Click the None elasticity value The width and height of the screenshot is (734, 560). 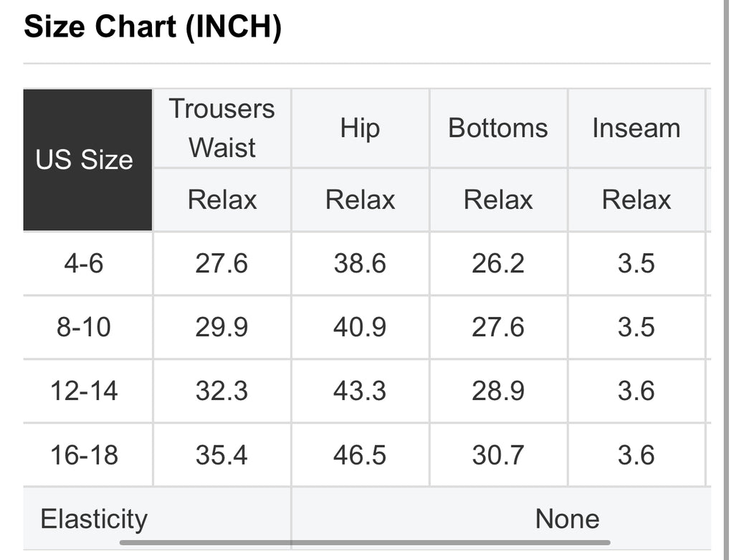coord(568,519)
